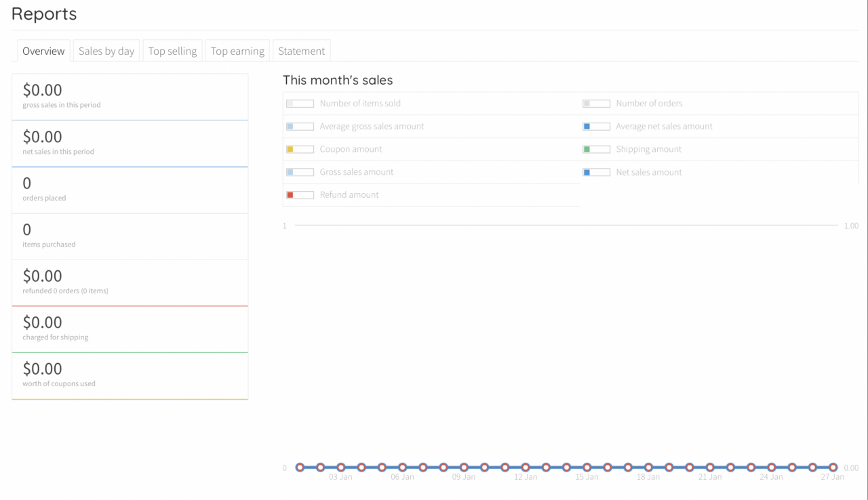Viewport: 868px width, 500px height.
Task: Switch to the Top selling tab
Action: [x=172, y=51]
